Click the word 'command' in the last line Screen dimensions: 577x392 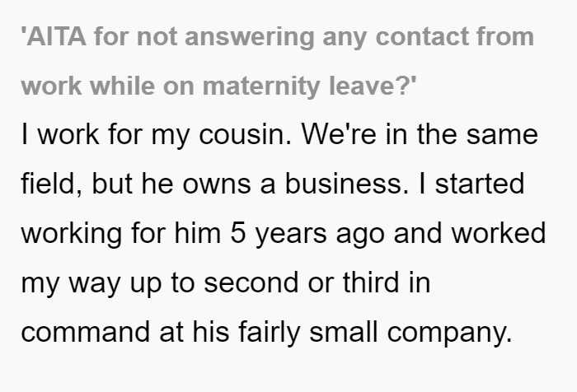86,332
